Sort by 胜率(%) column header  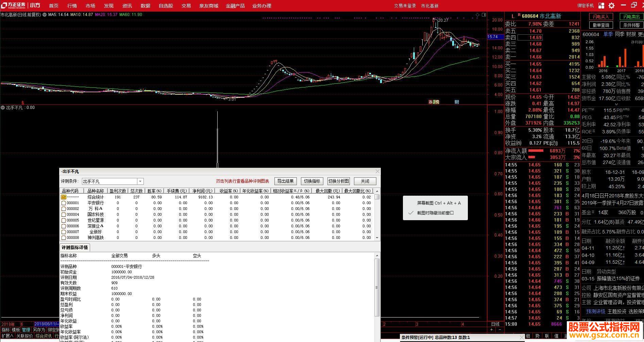point(154,191)
